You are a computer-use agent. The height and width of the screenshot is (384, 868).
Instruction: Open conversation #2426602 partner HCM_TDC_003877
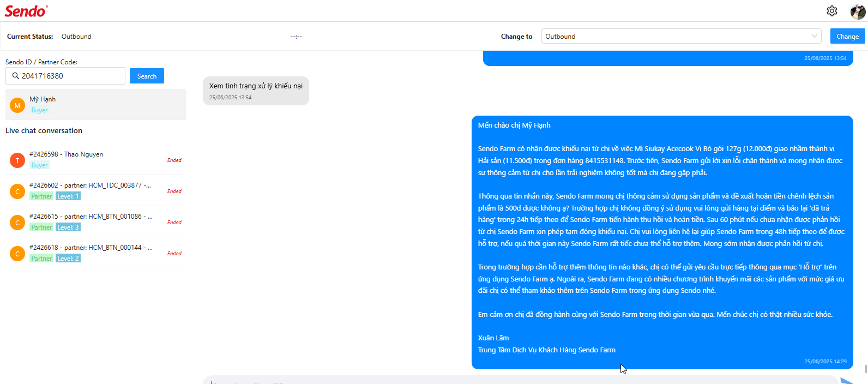coord(95,191)
